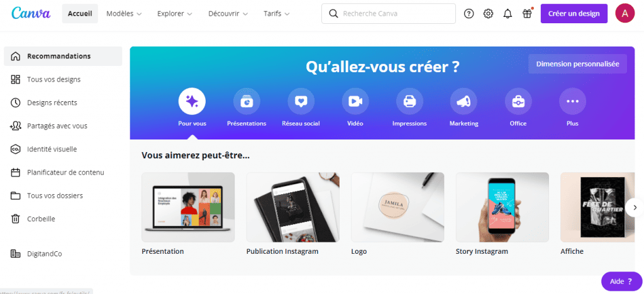Screen dimensions: 644x294
Task: Click the Dimension personnalisée button
Action: click(577, 64)
